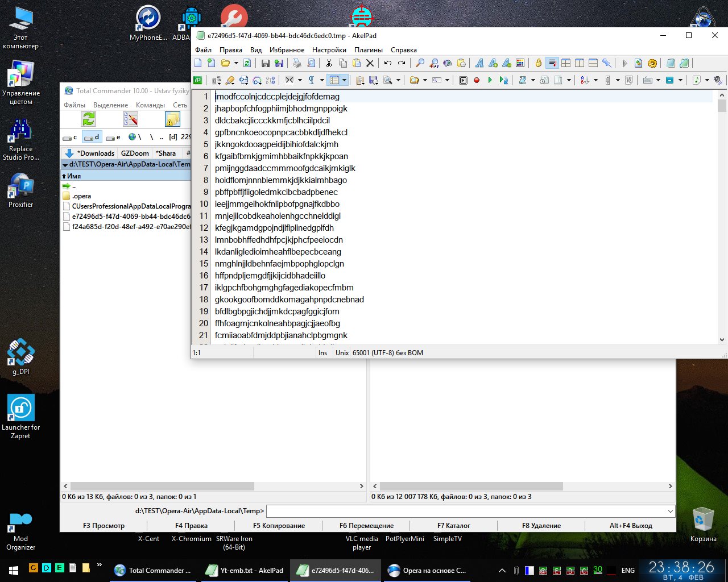The width and height of the screenshot is (728, 582).
Task: Click the Undo arrow icon
Action: tap(388, 63)
